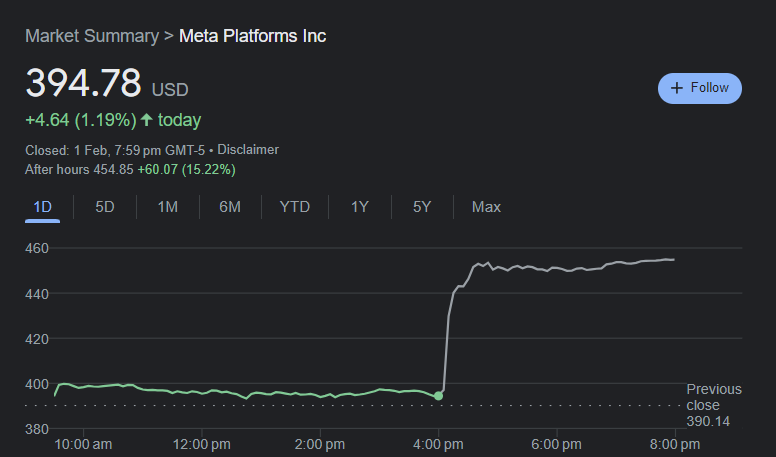Show the 1M price history
Viewport: 776px width, 457px height.
(x=167, y=207)
